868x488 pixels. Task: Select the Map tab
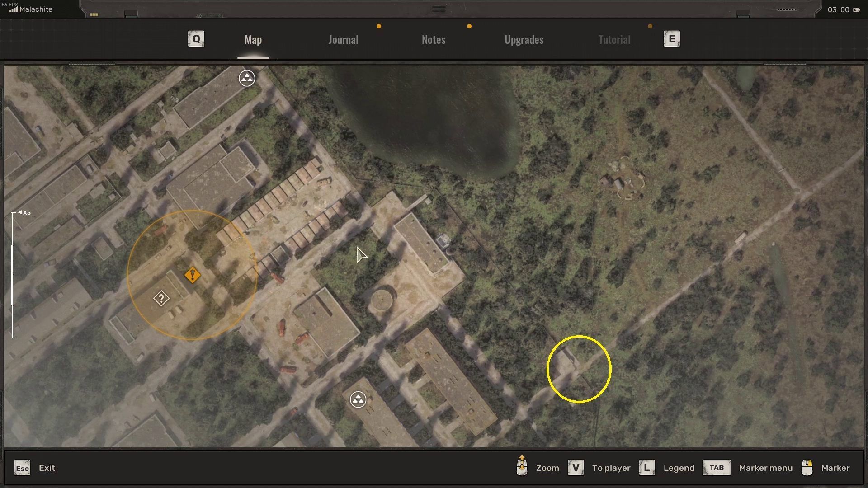click(253, 40)
